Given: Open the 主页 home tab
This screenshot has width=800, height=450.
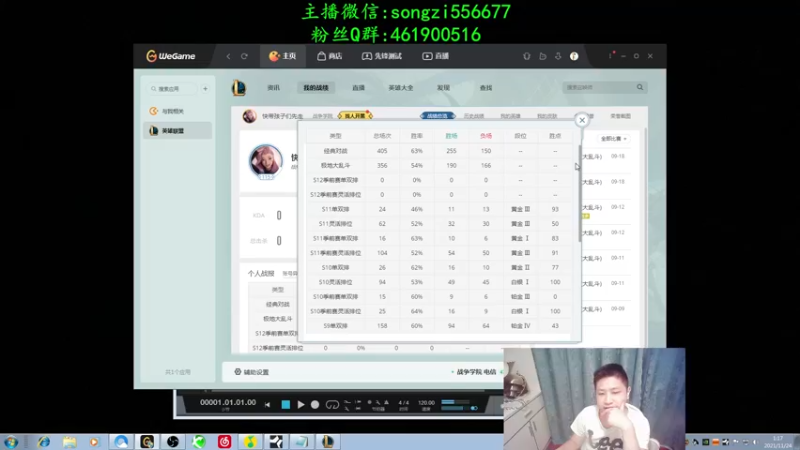Looking at the screenshot, I should [283, 56].
